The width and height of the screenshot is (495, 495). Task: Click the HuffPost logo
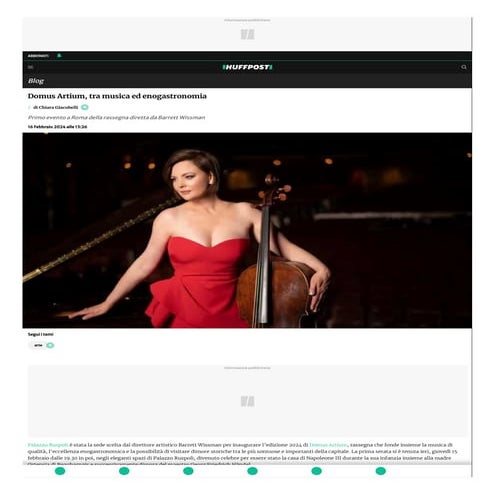click(x=247, y=67)
